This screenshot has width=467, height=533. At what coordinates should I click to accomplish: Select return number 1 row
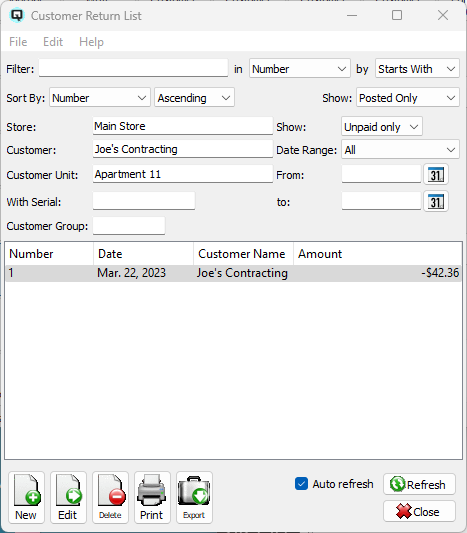pyautogui.click(x=233, y=273)
